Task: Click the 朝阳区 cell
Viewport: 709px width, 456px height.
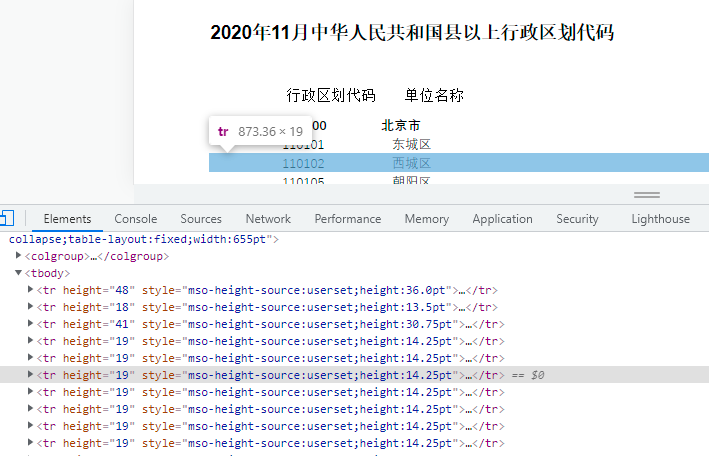Action: point(411,180)
